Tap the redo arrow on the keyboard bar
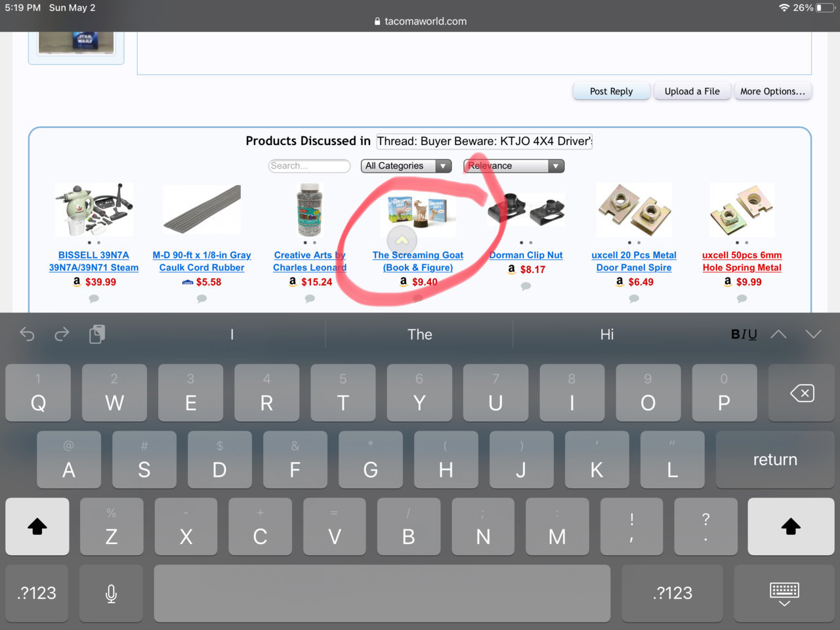 62,334
